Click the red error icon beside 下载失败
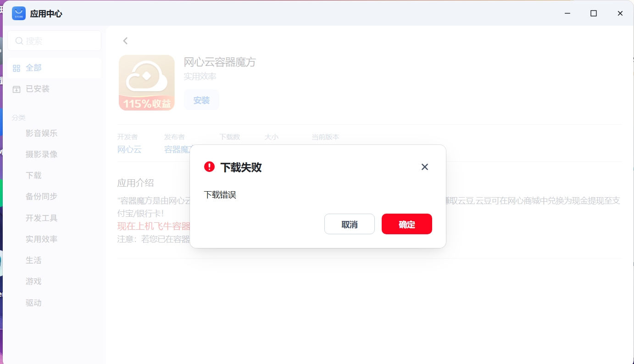Screen dimensions: 634x364 click(x=209, y=166)
